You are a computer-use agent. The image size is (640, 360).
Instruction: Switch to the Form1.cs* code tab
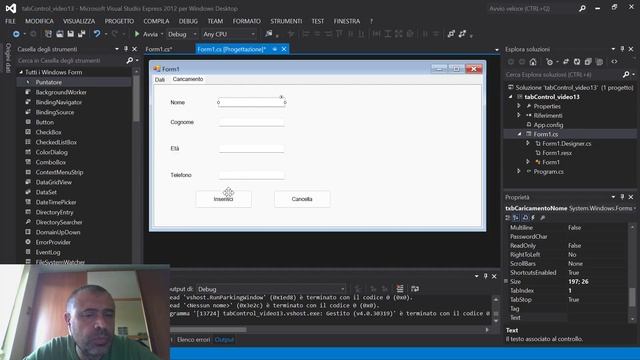pyautogui.click(x=159, y=49)
